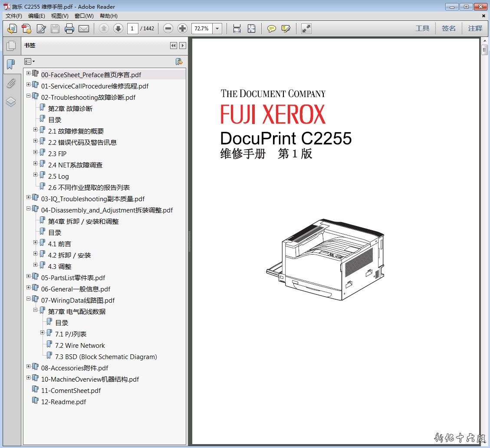
Task: Open the bookmark options dropdown menu
Action: [x=30, y=62]
